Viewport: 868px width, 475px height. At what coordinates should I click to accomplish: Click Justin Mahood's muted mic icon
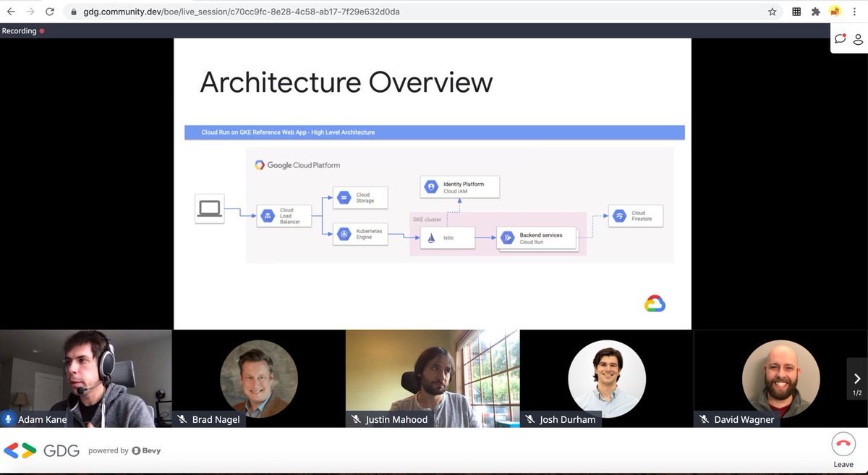click(x=357, y=419)
